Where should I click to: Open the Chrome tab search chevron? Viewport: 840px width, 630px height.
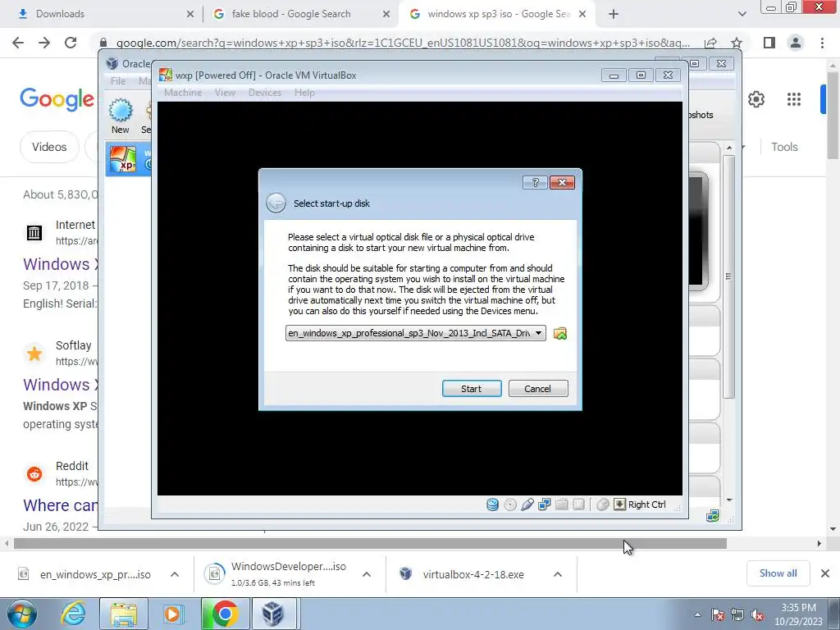click(x=742, y=14)
